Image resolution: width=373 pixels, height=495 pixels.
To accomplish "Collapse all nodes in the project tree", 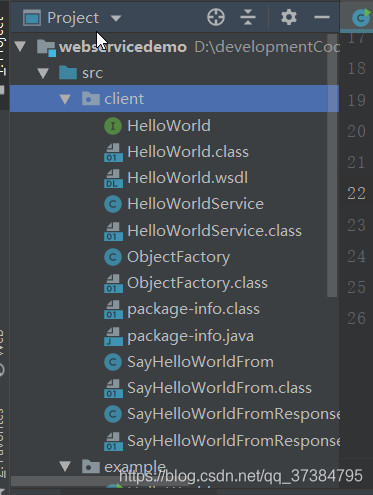I will 248,17.
